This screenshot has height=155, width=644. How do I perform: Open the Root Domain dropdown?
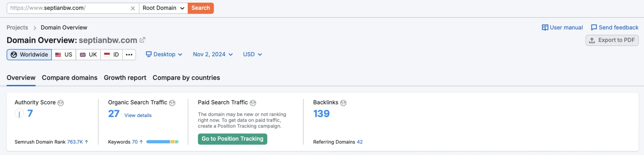point(163,8)
